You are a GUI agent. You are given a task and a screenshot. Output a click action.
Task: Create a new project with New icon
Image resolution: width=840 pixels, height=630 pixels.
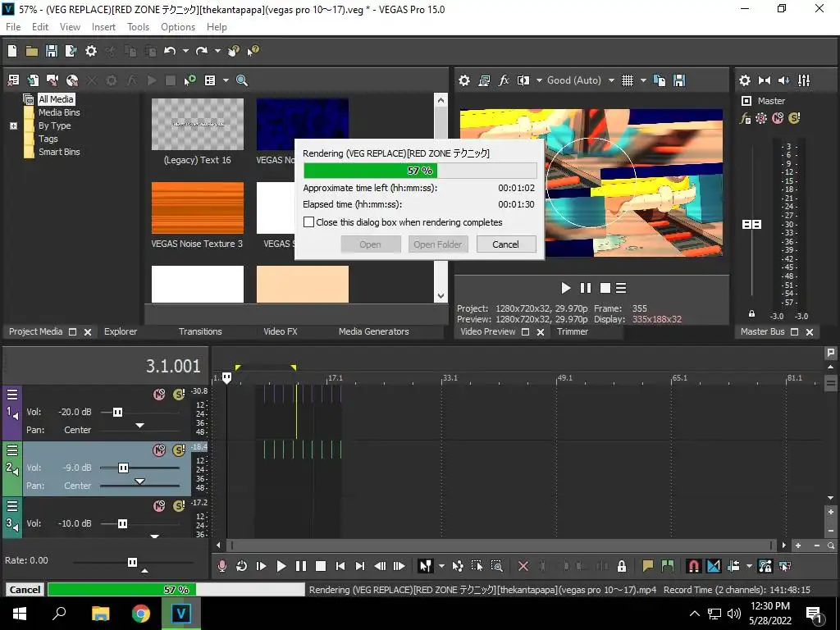[12, 51]
